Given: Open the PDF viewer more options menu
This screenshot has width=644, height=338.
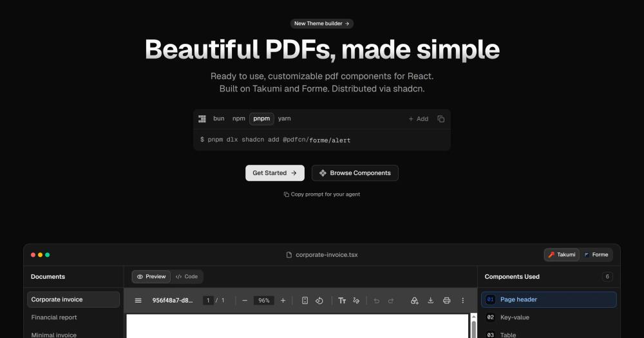Looking at the screenshot, I should click(x=462, y=301).
